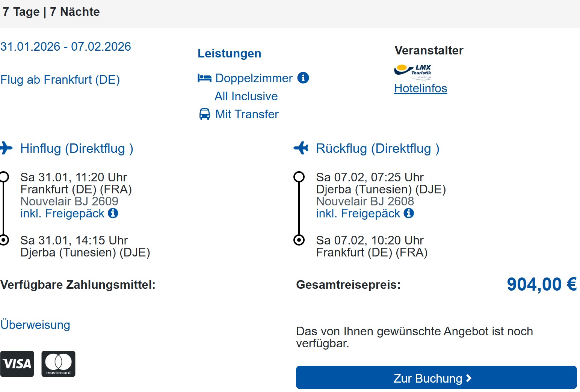
Task: Click the Rückflug airplane icon
Action: coord(301,148)
